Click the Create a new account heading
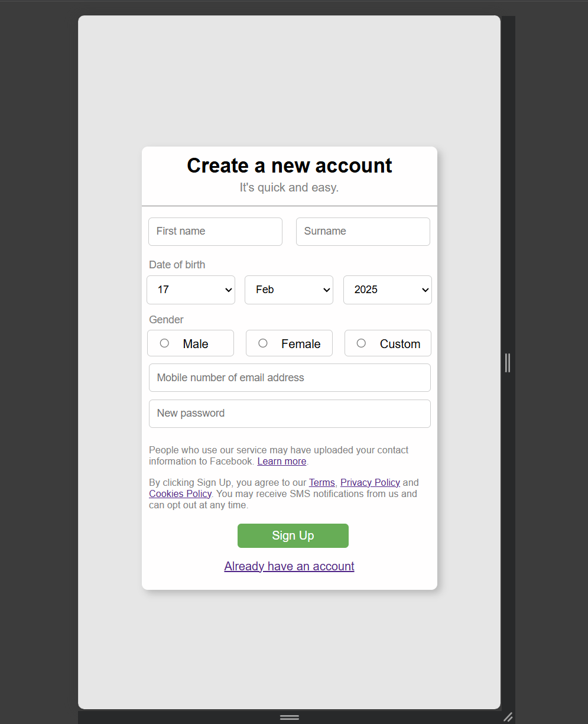Screen dimensions: 588x724 coord(290,165)
